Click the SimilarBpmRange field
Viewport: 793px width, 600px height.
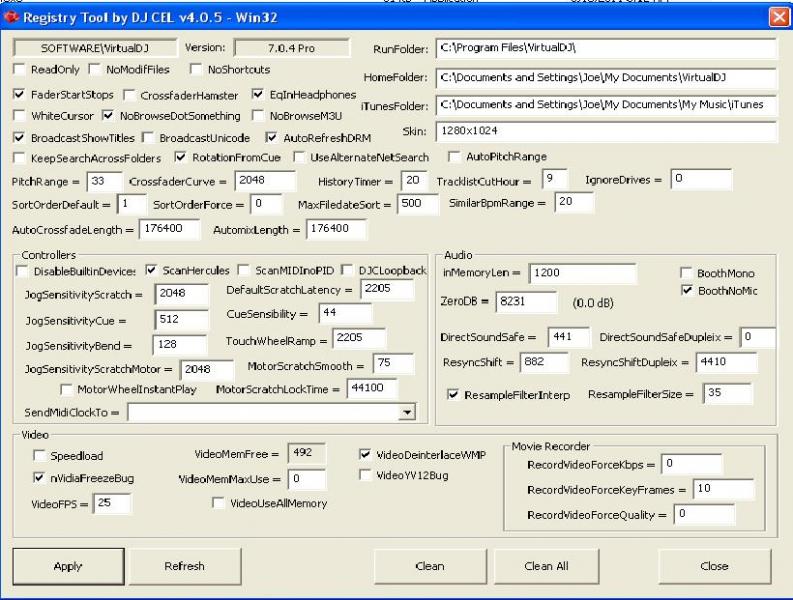pyautogui.click(x=574, y=202)
